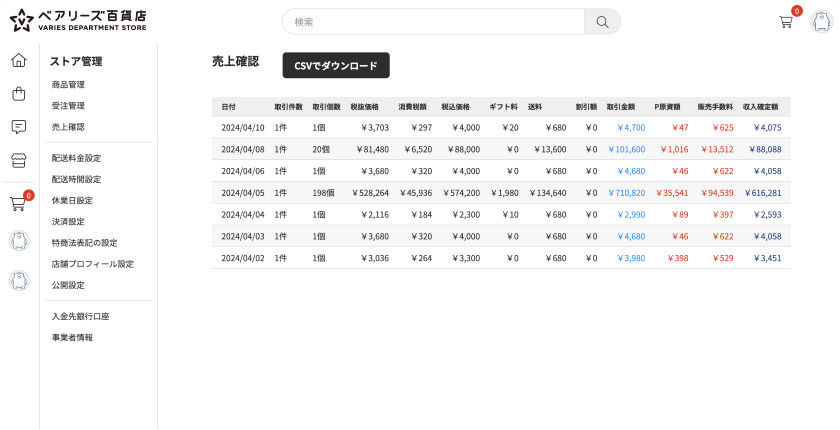Open 商品管理 in store menu
Viewport: 840px width, 430px height.
[68, 85]
